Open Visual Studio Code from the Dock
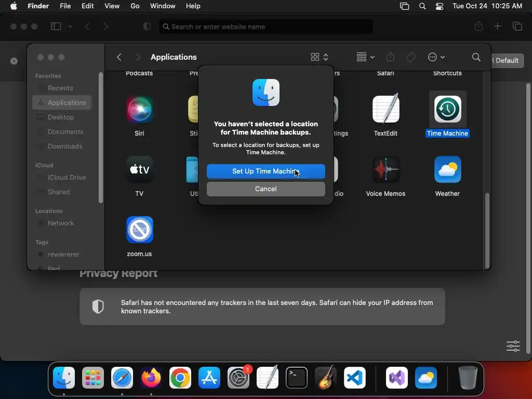 tap(355, 378)
